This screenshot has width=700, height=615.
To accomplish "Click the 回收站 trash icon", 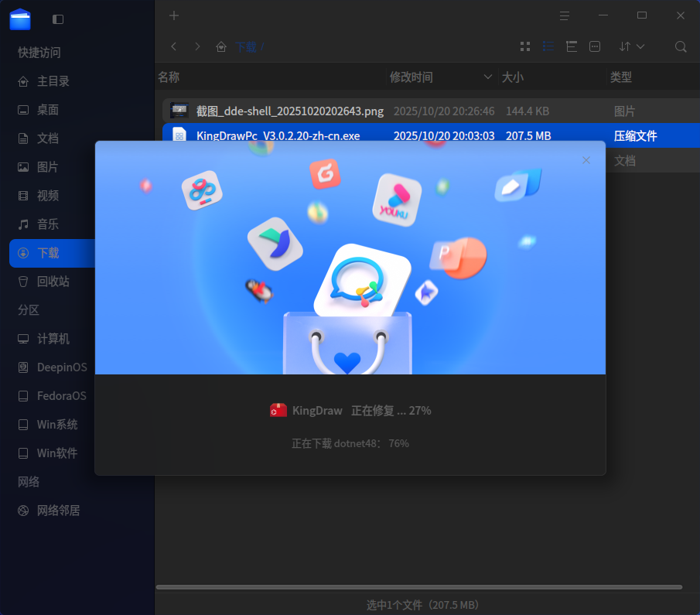I will [23, 282].
